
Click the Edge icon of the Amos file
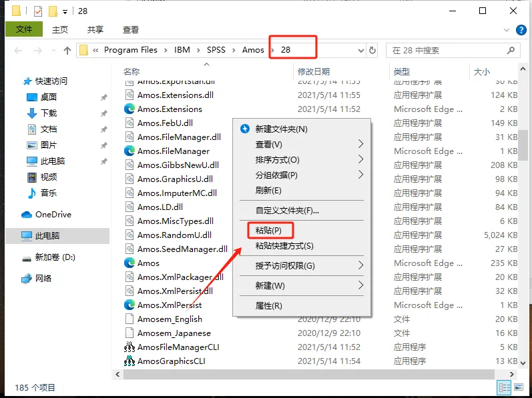click(x=129, y=263)
